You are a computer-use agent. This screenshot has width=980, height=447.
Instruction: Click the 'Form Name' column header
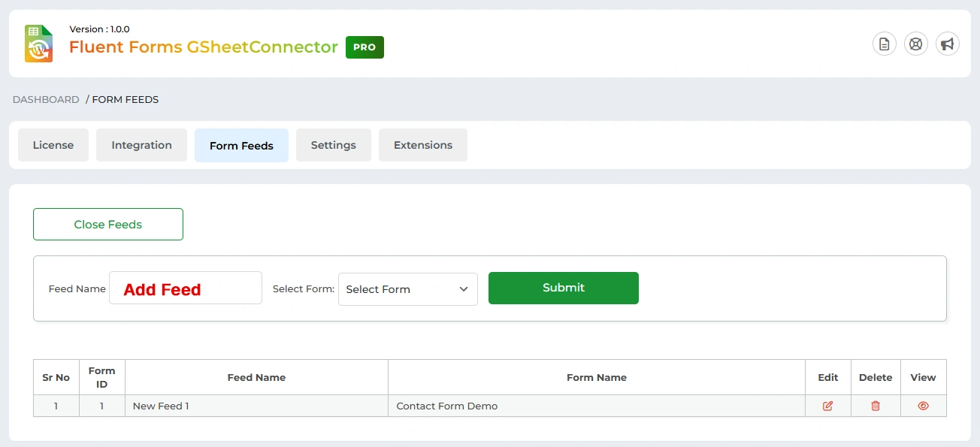[597, 377]
